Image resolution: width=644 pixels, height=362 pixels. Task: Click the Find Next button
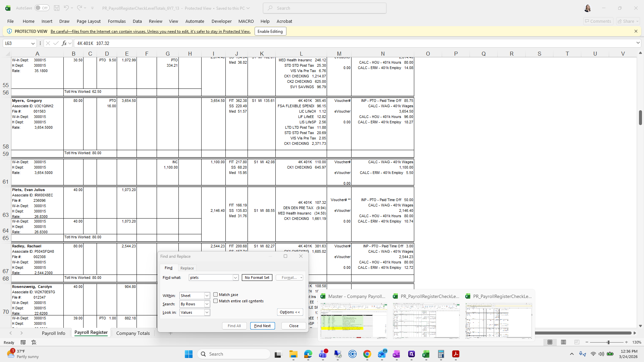point(262,326)
